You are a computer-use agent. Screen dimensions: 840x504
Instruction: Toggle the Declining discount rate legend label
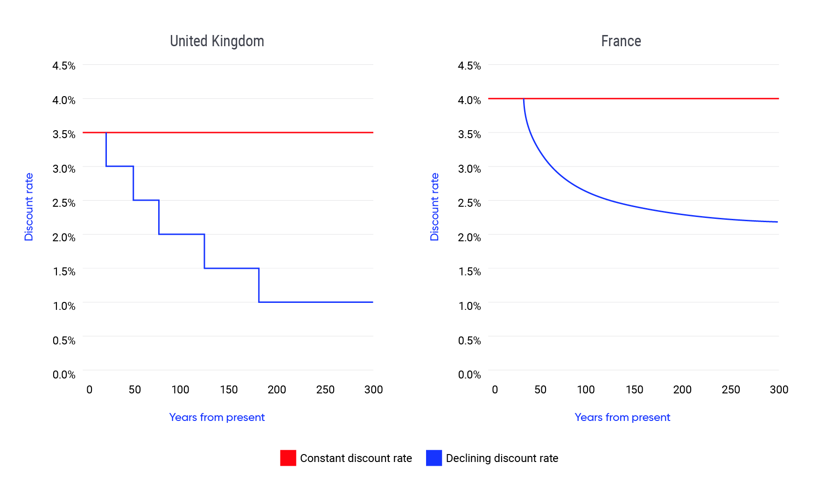tap(502, 458)
